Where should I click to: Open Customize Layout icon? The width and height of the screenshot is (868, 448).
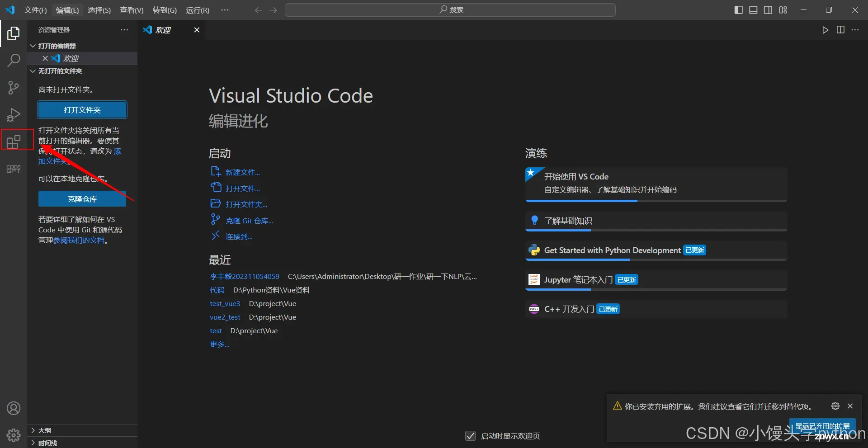(x=783, y=10)
